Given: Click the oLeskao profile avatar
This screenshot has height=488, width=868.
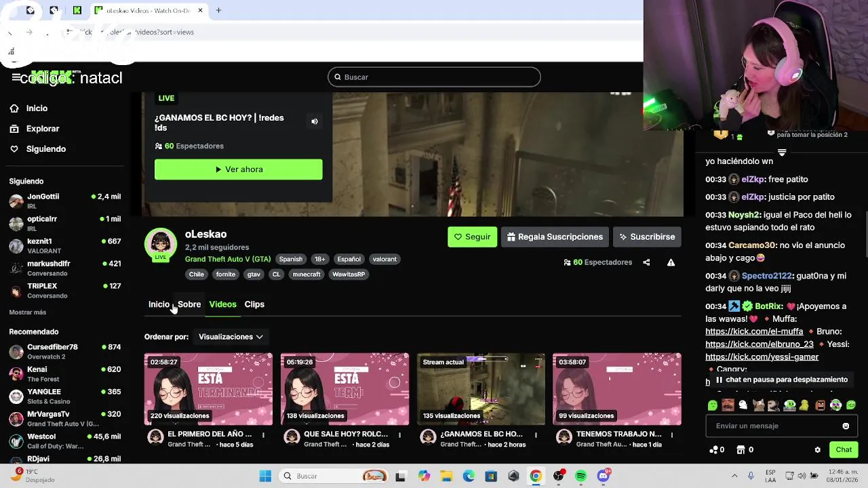Looking at the screenshot, I should click(x=161, y=243).
